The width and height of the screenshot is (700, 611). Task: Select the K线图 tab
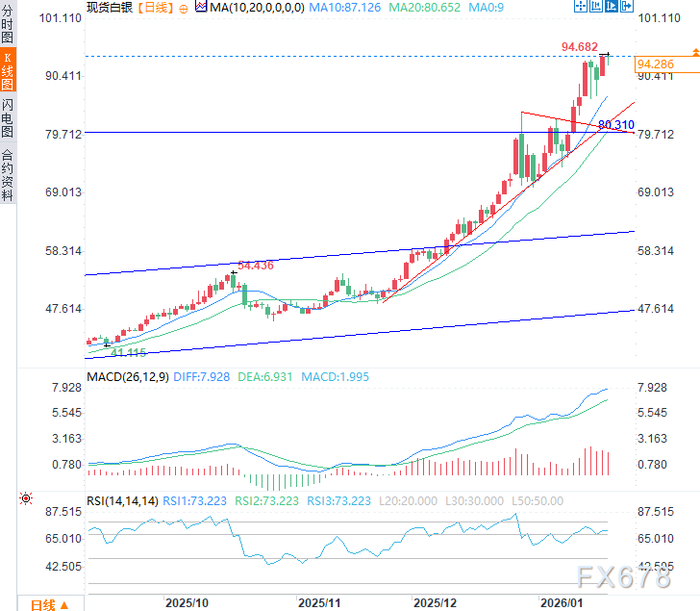pyautogui.click(x=8, y=69)
